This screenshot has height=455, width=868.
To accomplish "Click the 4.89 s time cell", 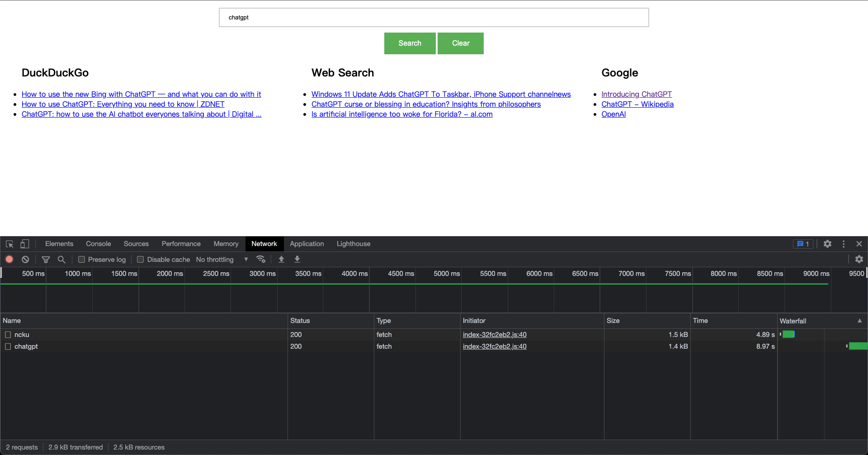I will tap(765, 335).
